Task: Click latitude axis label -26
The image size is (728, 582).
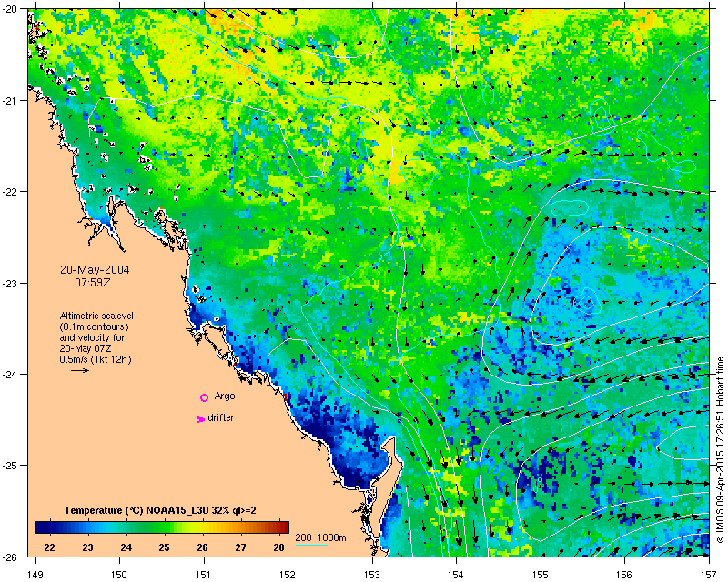Action: [10, 557]
